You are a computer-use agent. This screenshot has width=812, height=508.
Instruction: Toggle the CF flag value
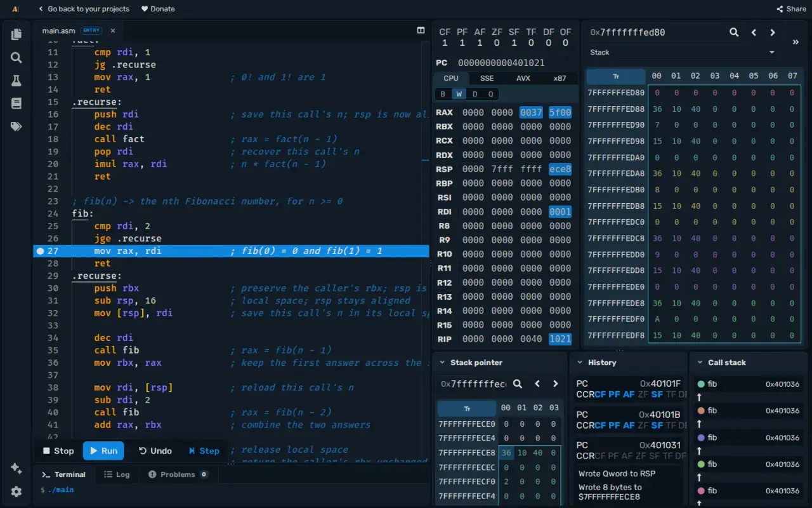(445, 43)
